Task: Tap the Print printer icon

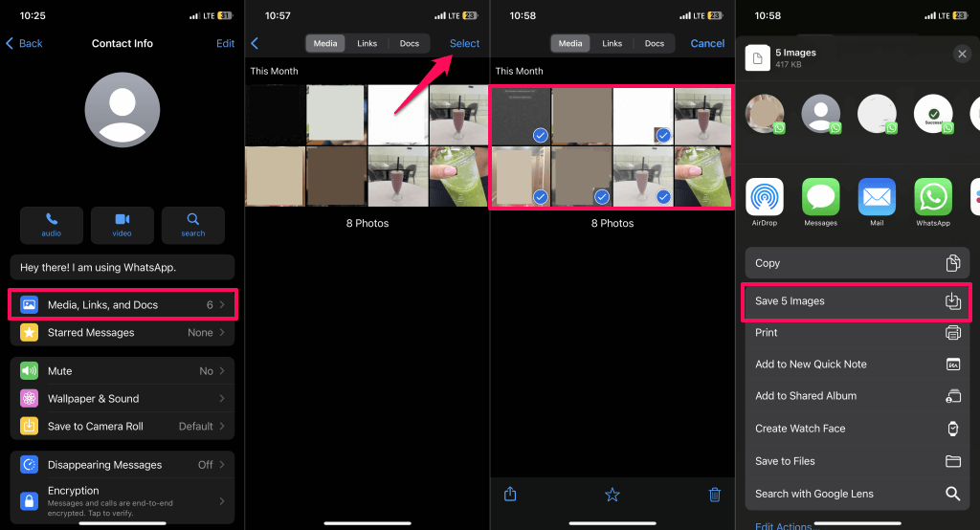Action: click(952, 333)
